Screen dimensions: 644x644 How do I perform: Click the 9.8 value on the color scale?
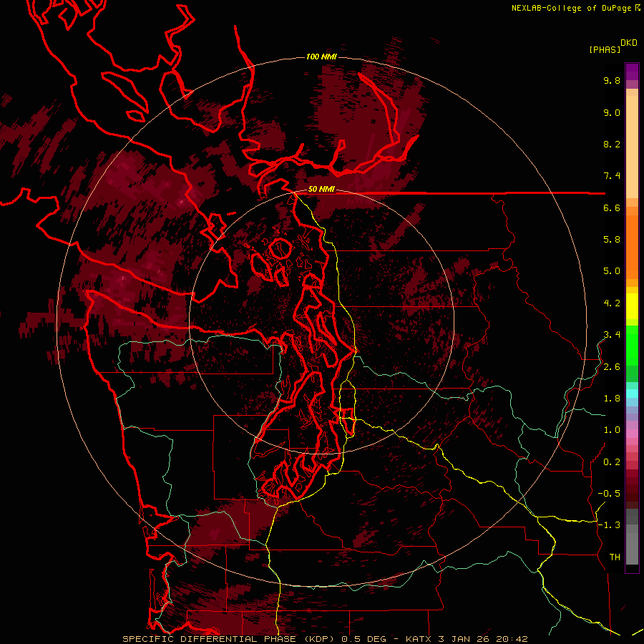[612, 80]
